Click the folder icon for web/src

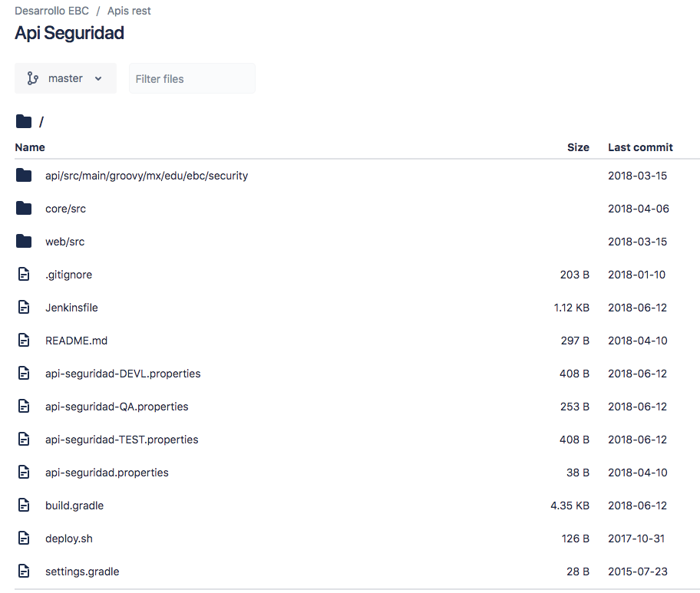point(24,242)
